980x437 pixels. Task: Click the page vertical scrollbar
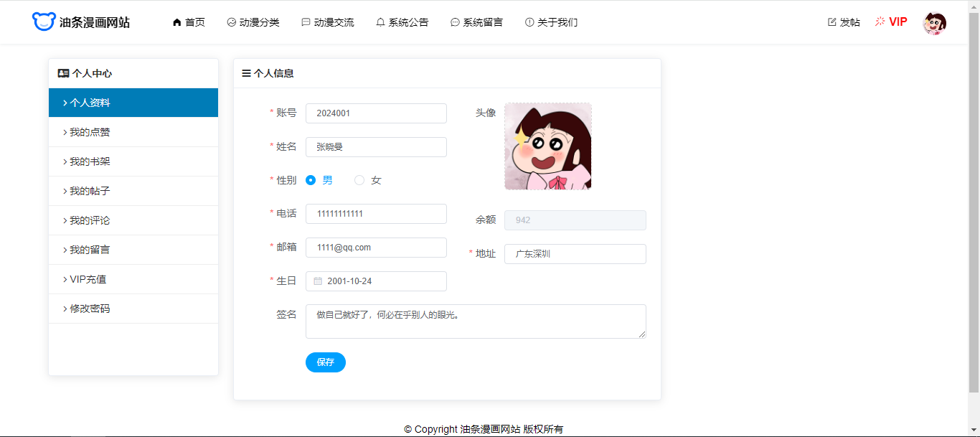[974, 201]
